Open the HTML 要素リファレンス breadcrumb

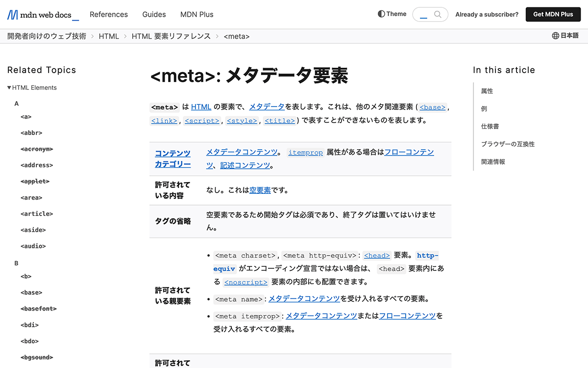[171, 36]
